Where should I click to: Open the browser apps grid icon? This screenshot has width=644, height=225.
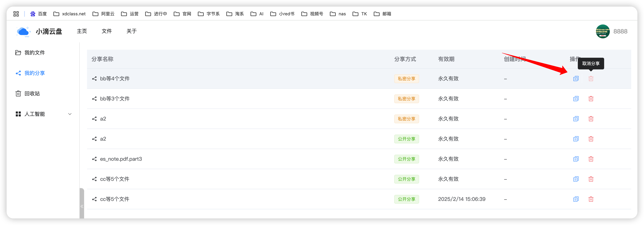pyautogui.click(x=16, y=14)
